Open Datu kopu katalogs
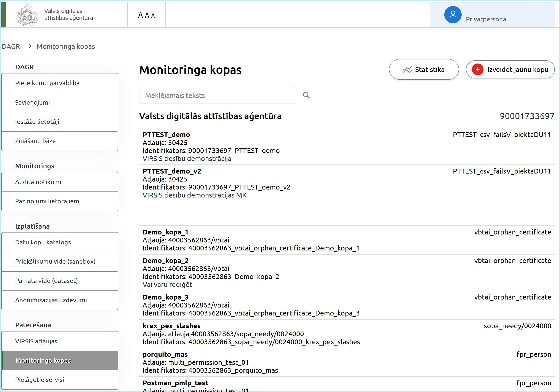Image resolution: width=560 pixels, height=392 pixels. click(x=60, y=242)
